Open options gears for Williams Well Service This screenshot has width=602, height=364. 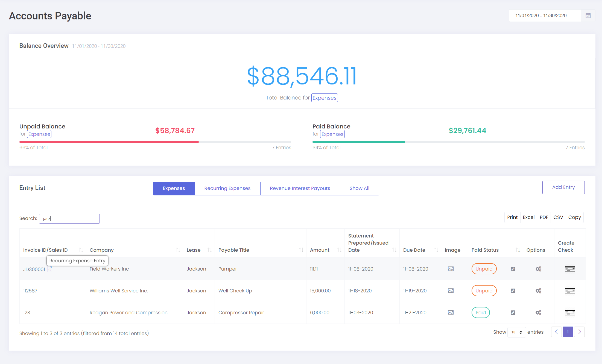coord(538,291)
